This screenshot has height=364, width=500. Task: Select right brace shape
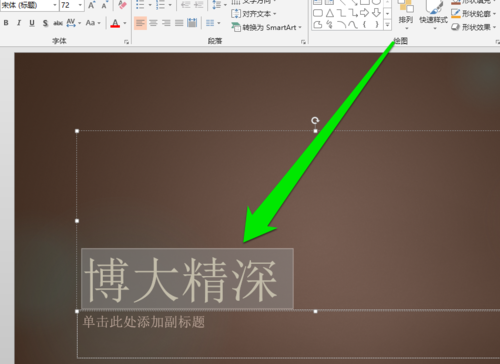[x=376, y=25]
